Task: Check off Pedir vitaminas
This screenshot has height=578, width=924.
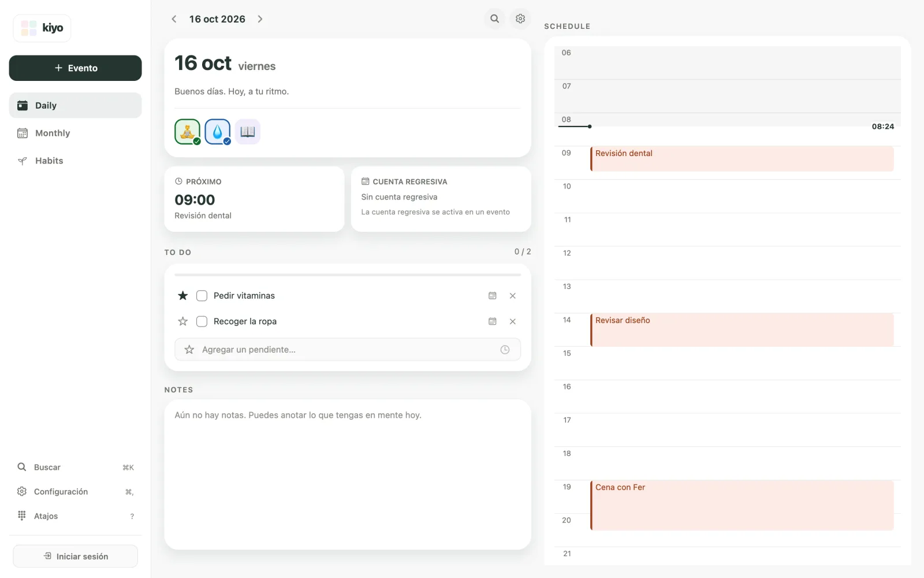Action: tap(202, 296)
